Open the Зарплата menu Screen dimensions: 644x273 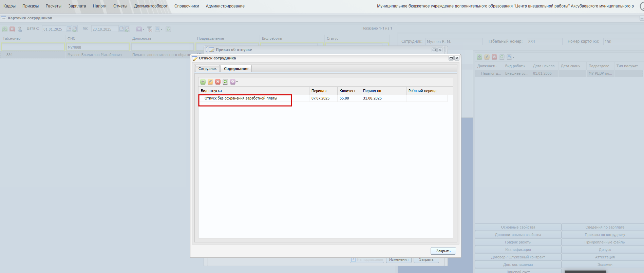pos(77,6)
